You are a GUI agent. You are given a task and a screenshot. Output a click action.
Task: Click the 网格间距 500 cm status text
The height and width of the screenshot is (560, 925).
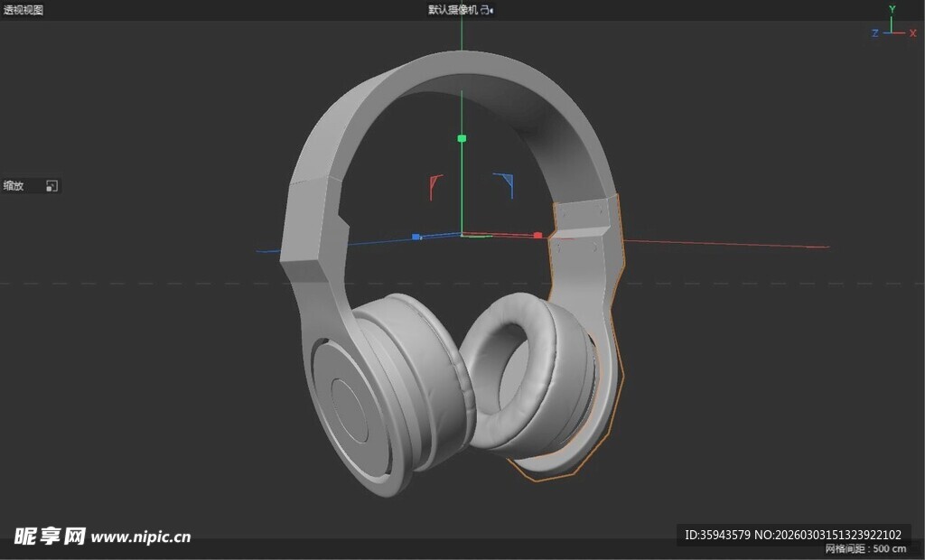tap(864, 549)
